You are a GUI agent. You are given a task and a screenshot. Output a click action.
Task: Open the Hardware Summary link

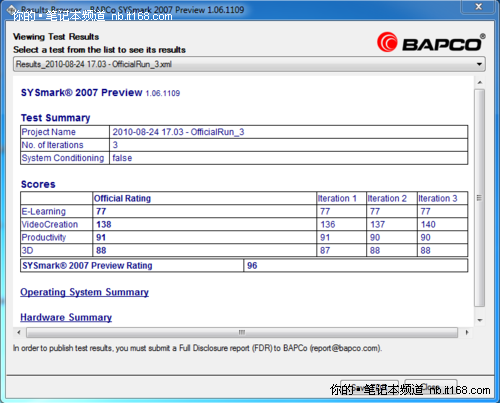tap(66, 317)
